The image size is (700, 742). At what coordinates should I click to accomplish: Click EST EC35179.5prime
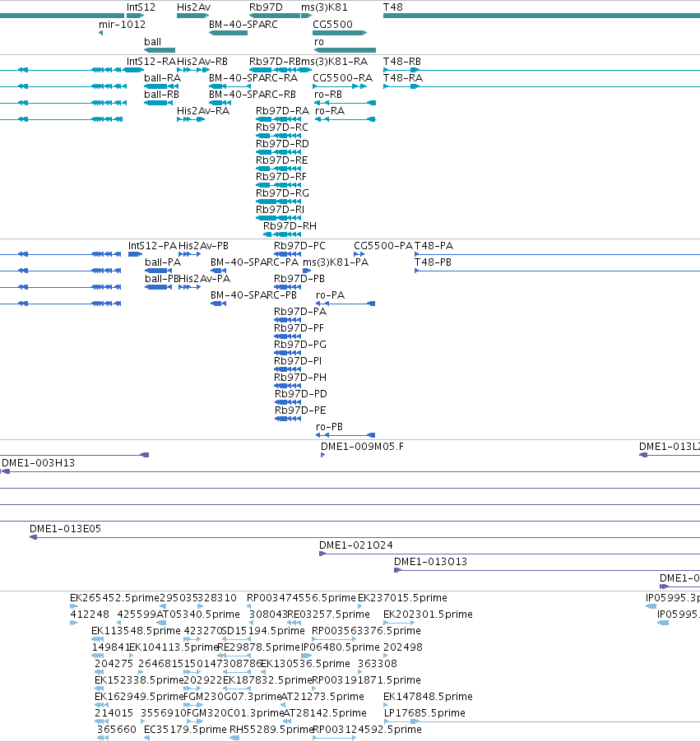[x=185, y=729]
